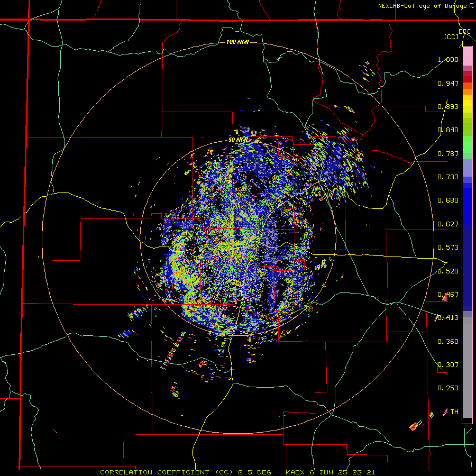Viewport: 476px width, 476px height.
Task: Click the 0.360 scale value
Action: 448,342
